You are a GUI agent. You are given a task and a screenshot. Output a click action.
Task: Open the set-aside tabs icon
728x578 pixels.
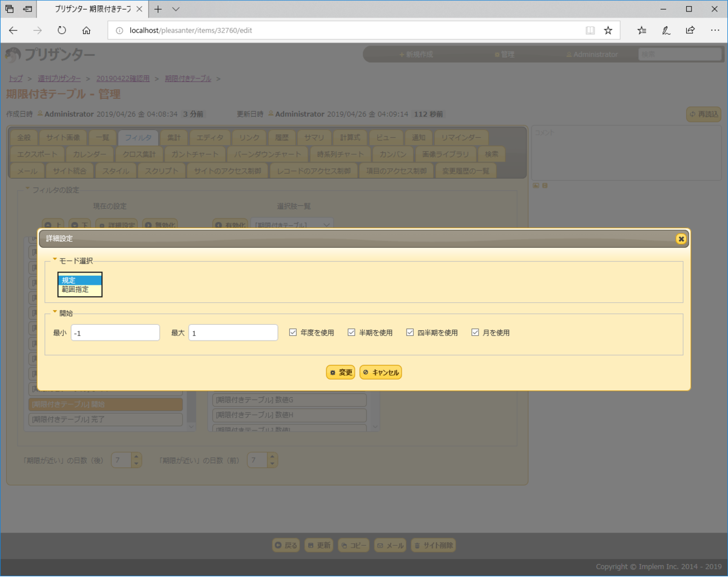point(9,9)
